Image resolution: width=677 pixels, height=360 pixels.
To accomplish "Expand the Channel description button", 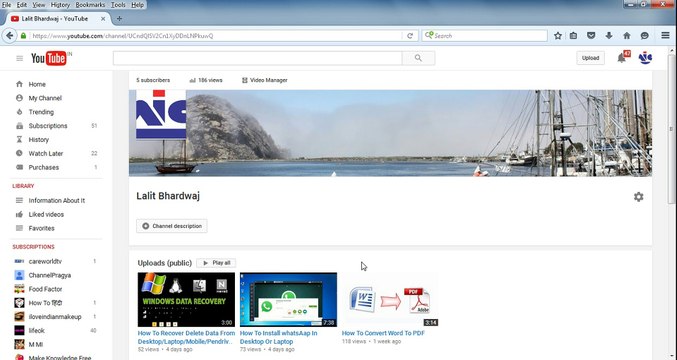I will [172, 226].
